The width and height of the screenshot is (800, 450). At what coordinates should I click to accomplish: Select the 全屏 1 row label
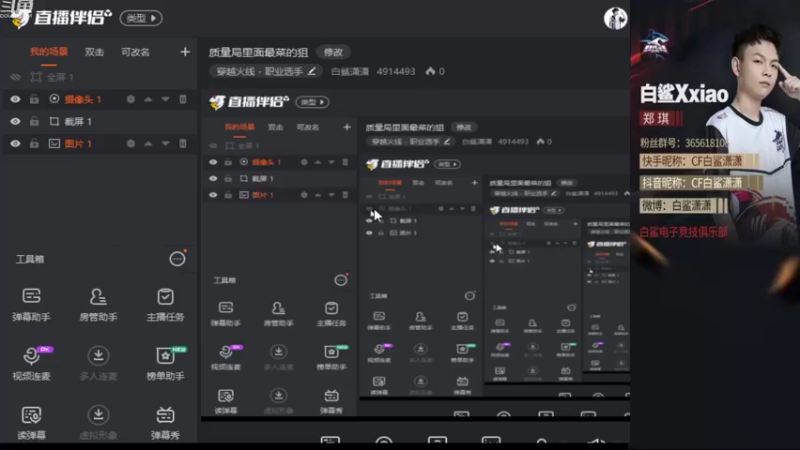60,77
